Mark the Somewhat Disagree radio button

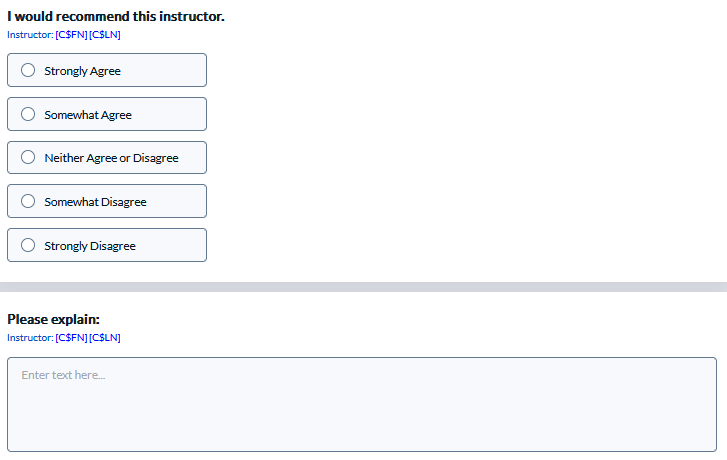[x=28, y=201]
